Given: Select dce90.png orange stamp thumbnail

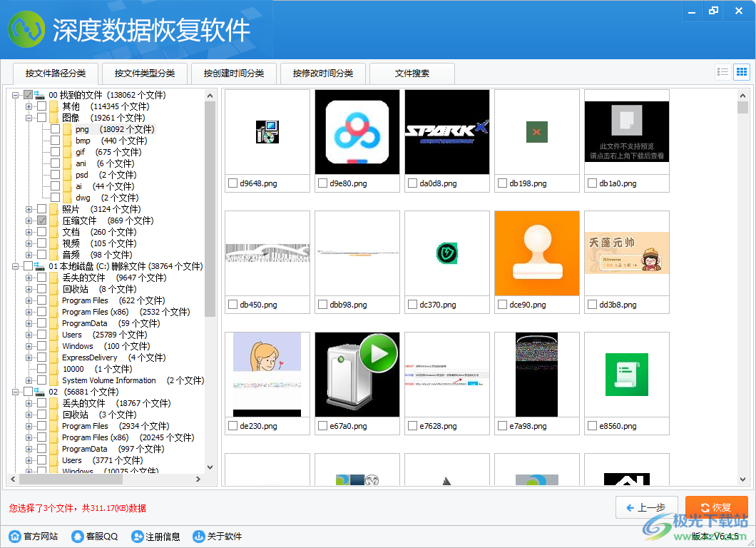Looking at the screenshot, I should click(x=536, y=253).
